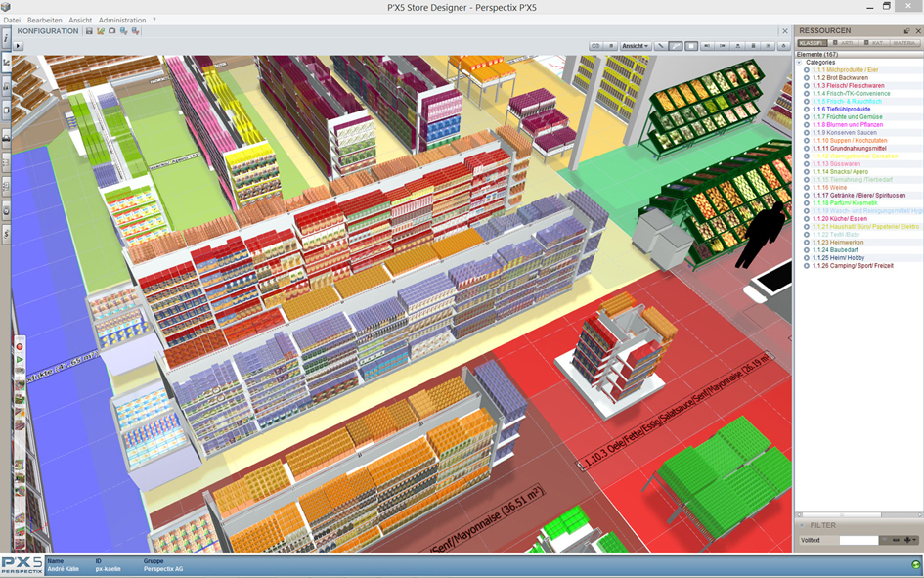Toggle visibility of 1.1.9 Konserven Saucen
Viewport: 924px width, 578px height.
point(807,133)
